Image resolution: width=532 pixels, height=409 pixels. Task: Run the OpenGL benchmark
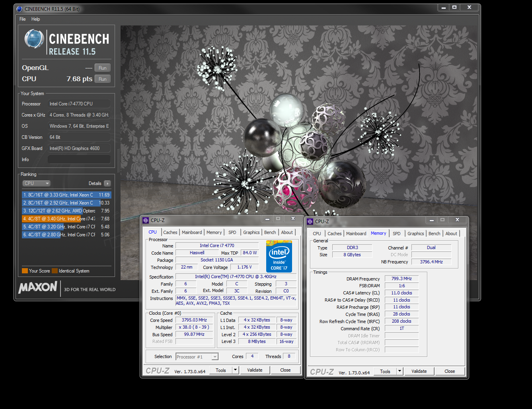(103, 68)
